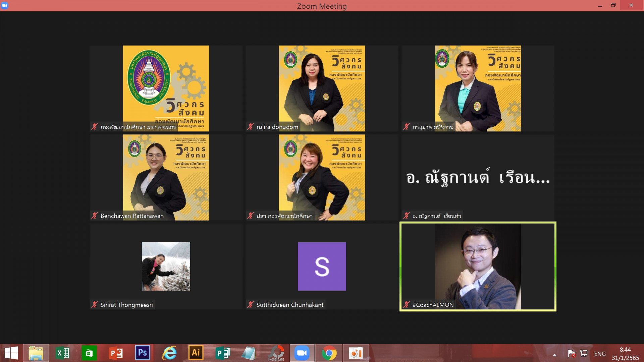The height and width of the screenshot is (362, 644).
Task: Click the name label rujira donudom
Action: pyautogui.click(x=277, y=127)
